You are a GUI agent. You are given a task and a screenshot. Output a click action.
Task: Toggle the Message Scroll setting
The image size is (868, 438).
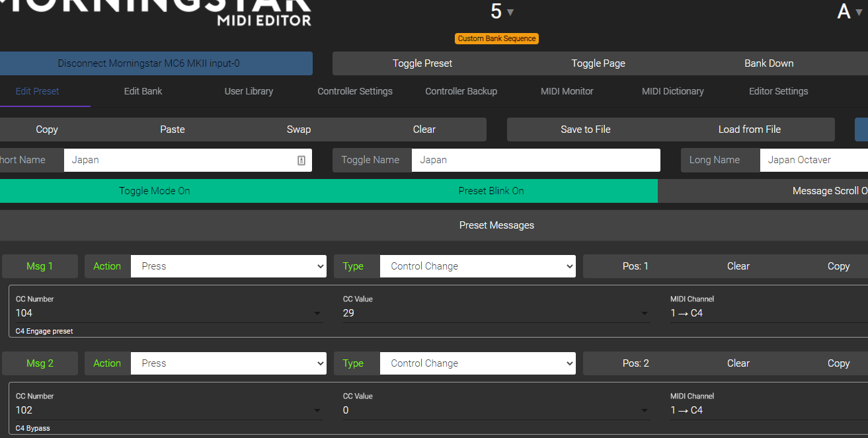(763, 191)
